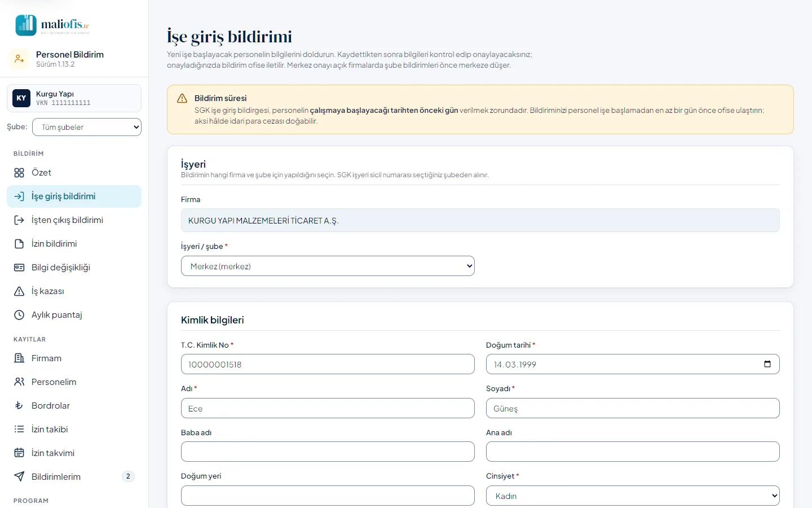
Task: Click the Ana adı input field
Action: 633,452
